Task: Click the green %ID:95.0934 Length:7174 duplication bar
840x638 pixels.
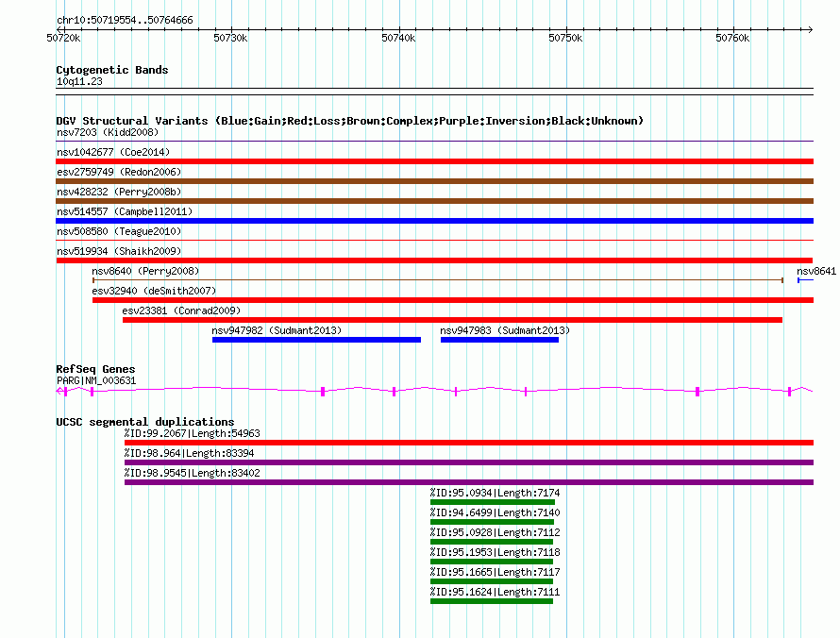Action: click(493, 502)
